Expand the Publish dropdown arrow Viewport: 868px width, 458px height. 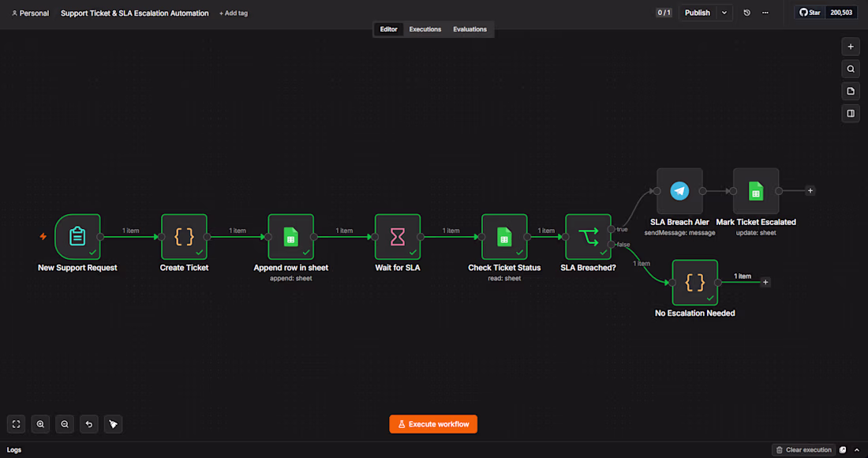click(x=724, y=13)
